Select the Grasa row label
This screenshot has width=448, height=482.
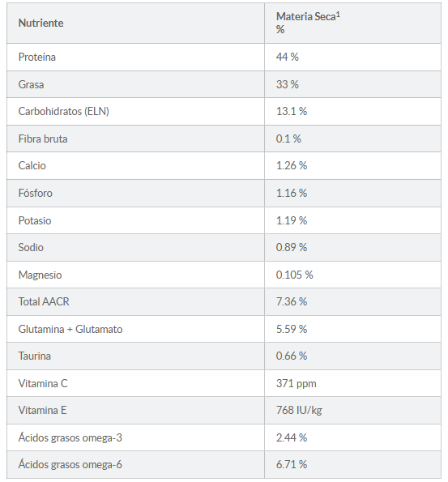pos(31,84)
